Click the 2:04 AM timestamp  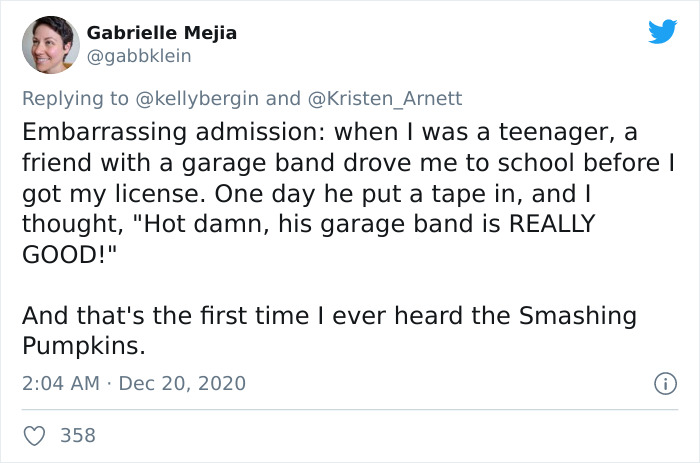59,383
